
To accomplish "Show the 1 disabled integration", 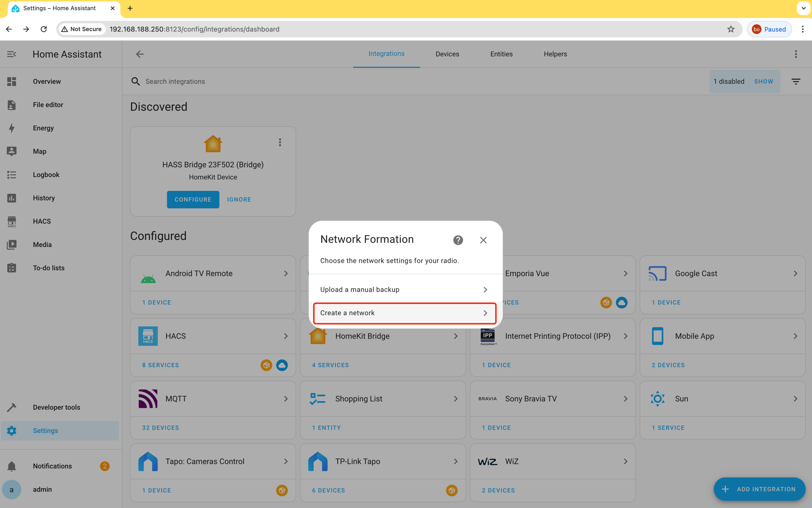I will point(763,81).
